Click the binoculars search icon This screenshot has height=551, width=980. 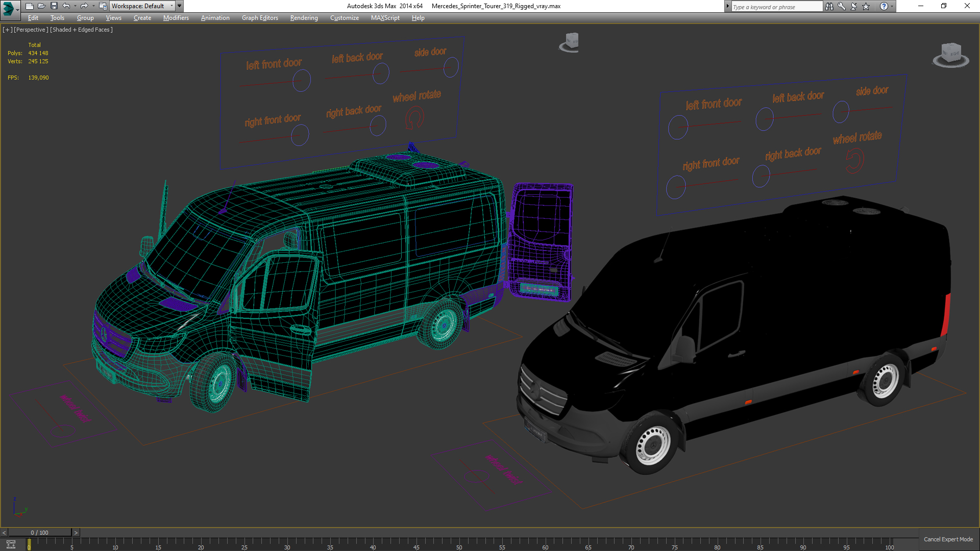click(829, 6)
